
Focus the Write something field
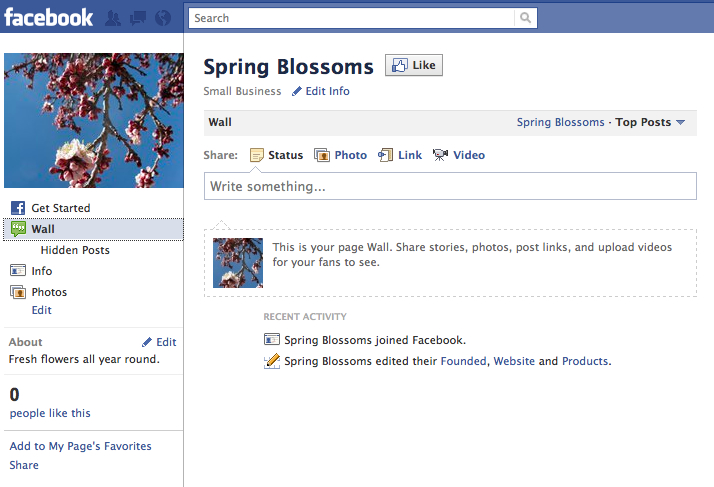pyautogui.click(x=450, y=186)
